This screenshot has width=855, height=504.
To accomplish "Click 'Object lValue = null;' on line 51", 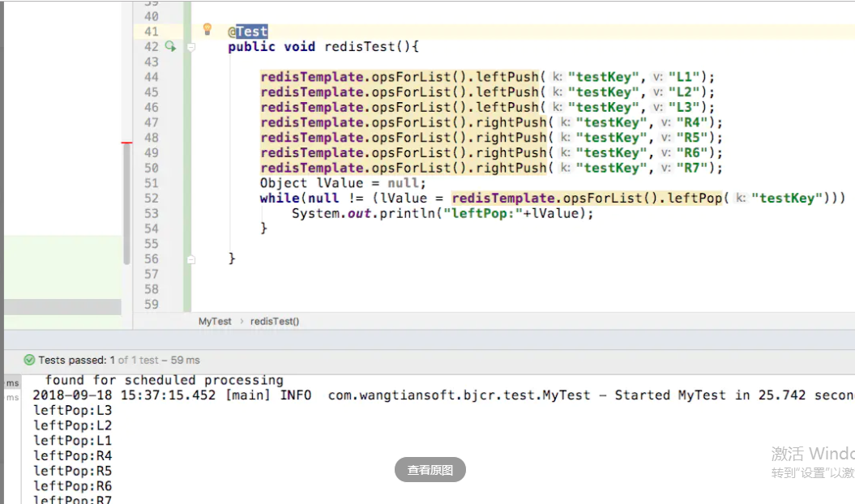I will click(x=343, y=183).
